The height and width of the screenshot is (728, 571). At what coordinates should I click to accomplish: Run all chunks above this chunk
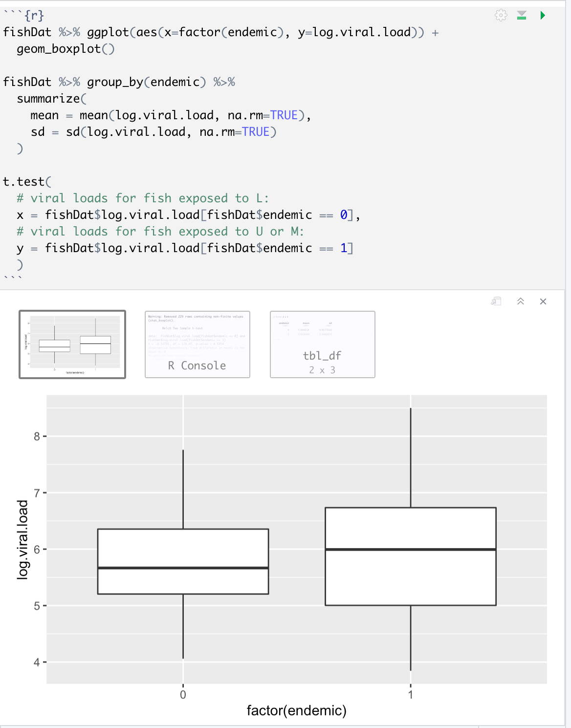coord(520,15)
